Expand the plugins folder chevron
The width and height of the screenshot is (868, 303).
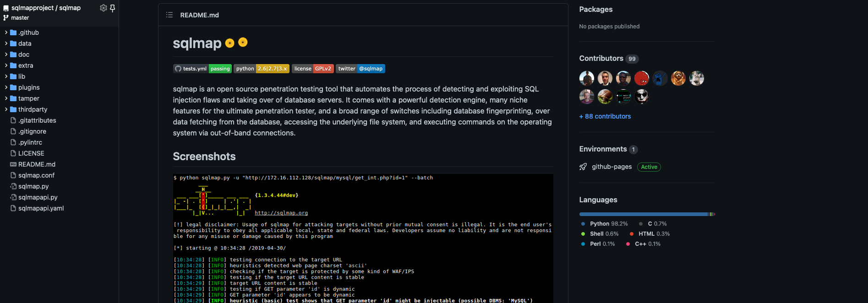pyautogui.click(x=6, y=87)
